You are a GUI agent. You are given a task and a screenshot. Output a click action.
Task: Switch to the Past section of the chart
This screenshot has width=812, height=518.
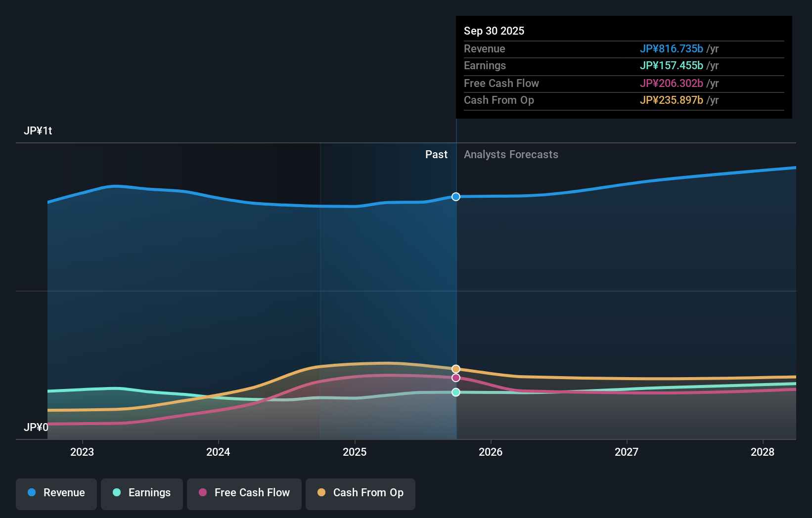click(436, 154)
